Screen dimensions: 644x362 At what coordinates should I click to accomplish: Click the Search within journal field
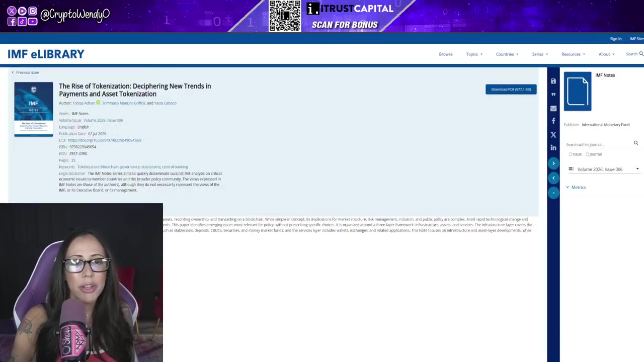pos(598,144)
